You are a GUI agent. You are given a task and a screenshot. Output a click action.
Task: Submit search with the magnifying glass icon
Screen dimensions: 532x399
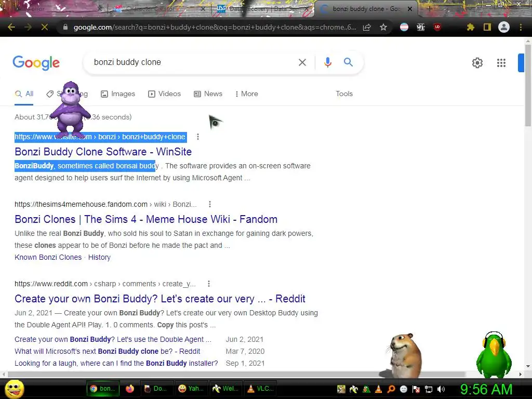pyautogui.click(x=348, y=62)
